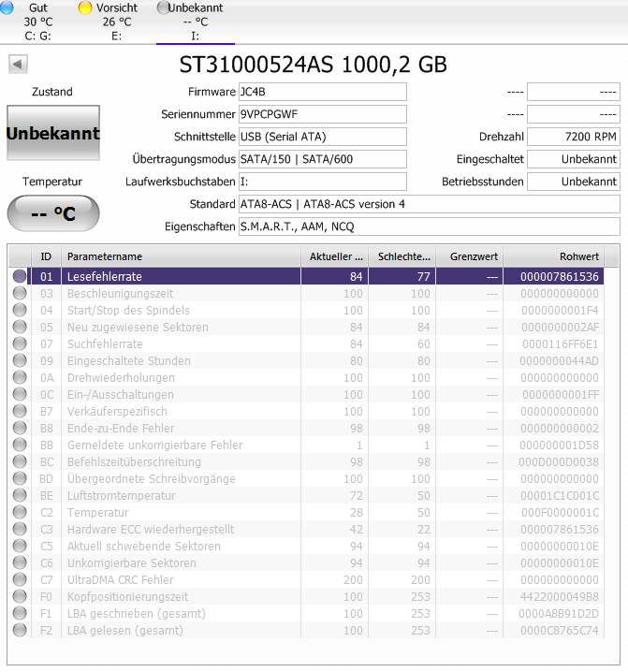Click the Aktueller column header
Screen dimensions: 628x672
click(335, 256)
